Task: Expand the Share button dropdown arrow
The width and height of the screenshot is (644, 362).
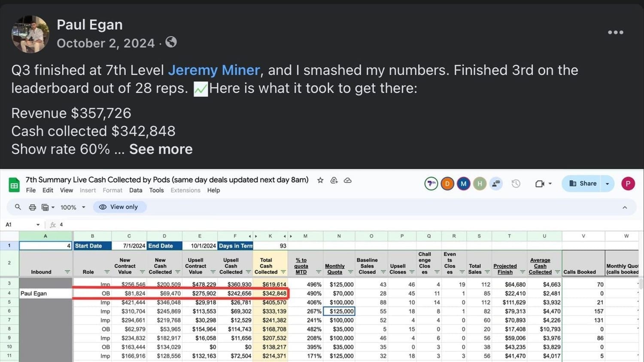Action: coord(607,184)
